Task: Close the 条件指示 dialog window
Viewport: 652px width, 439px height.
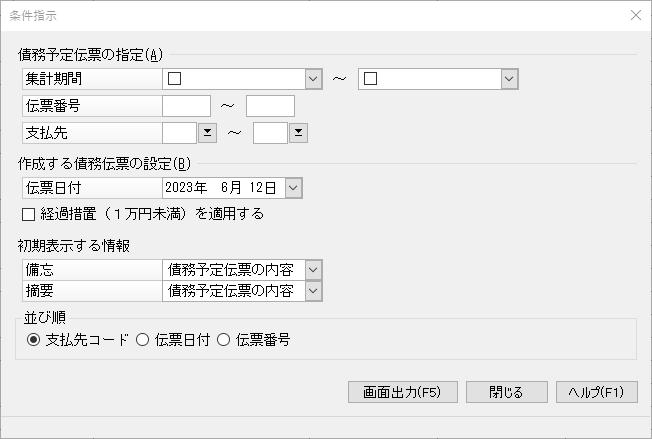Action: click(635, 15)
